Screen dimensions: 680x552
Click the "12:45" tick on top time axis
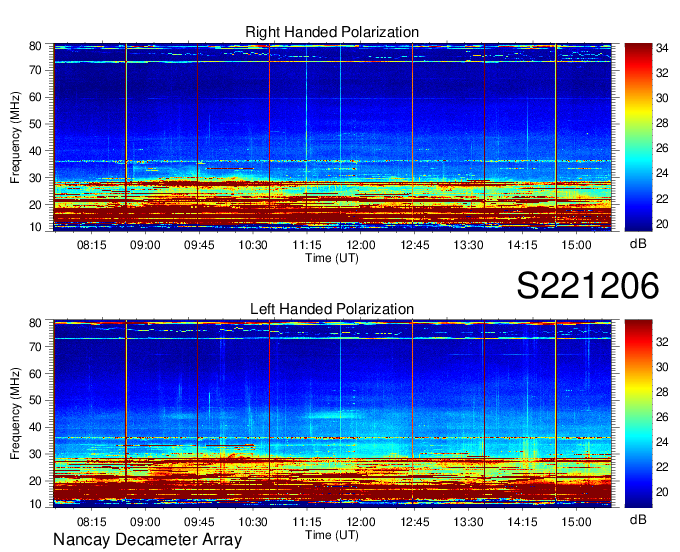pyautogui.click(x=415, y=245)
